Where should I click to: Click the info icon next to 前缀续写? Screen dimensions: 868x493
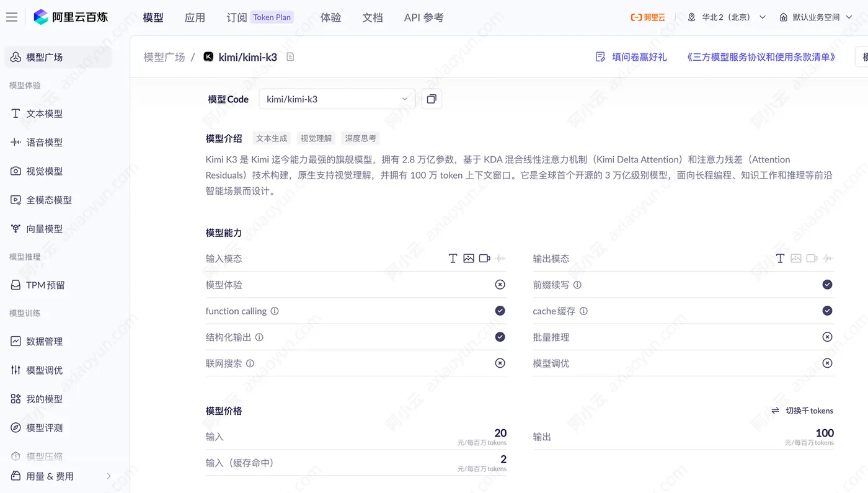point(577,285)
